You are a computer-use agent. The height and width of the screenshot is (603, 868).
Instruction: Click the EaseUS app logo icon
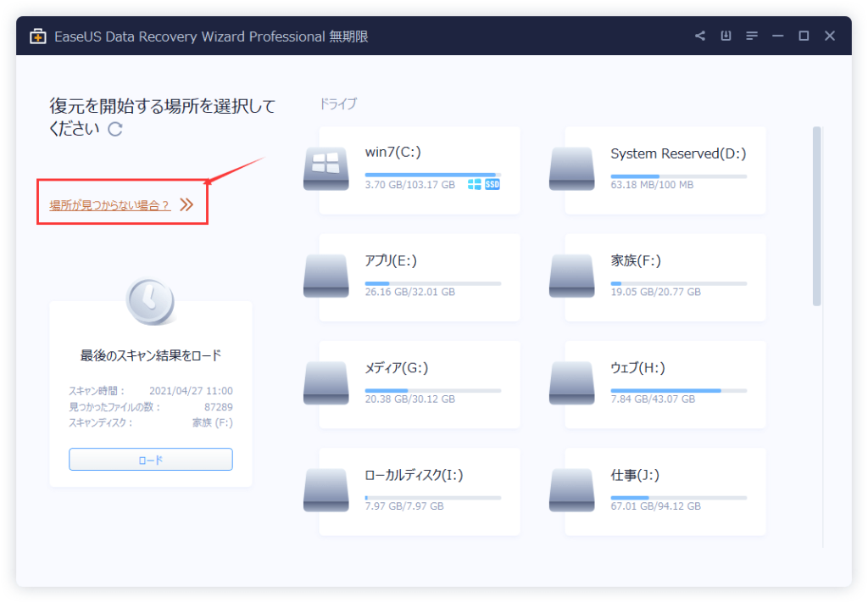click(x=37, y=36)
